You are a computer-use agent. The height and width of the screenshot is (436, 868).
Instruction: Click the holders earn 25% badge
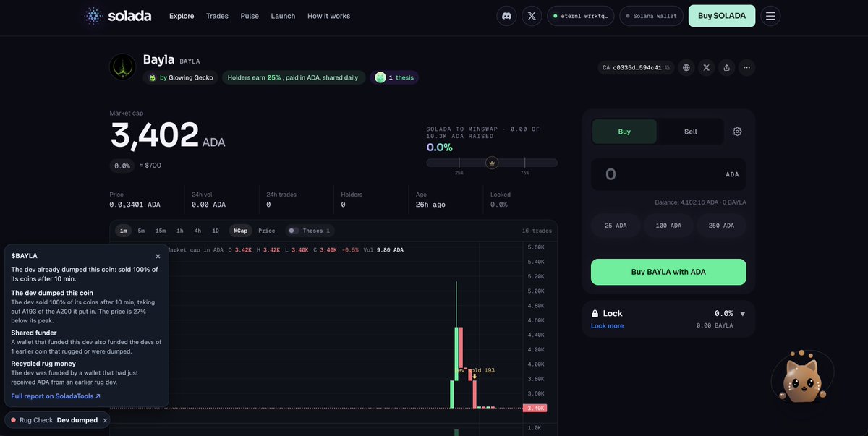(293, 77)
